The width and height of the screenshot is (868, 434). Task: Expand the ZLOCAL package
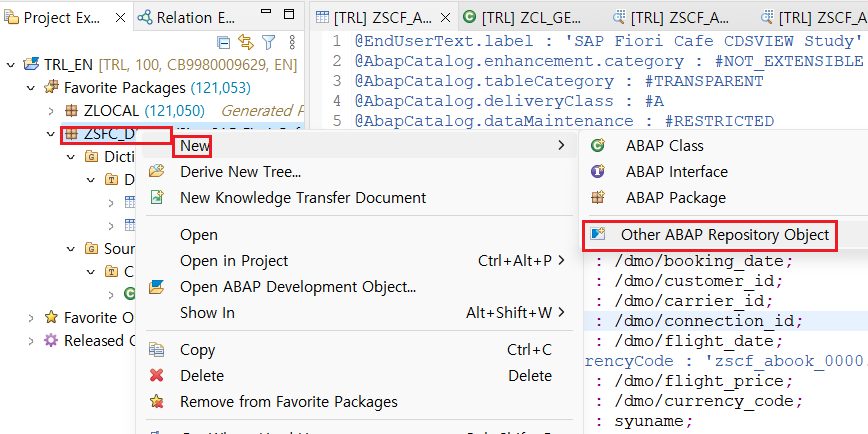tap(51, 111)
